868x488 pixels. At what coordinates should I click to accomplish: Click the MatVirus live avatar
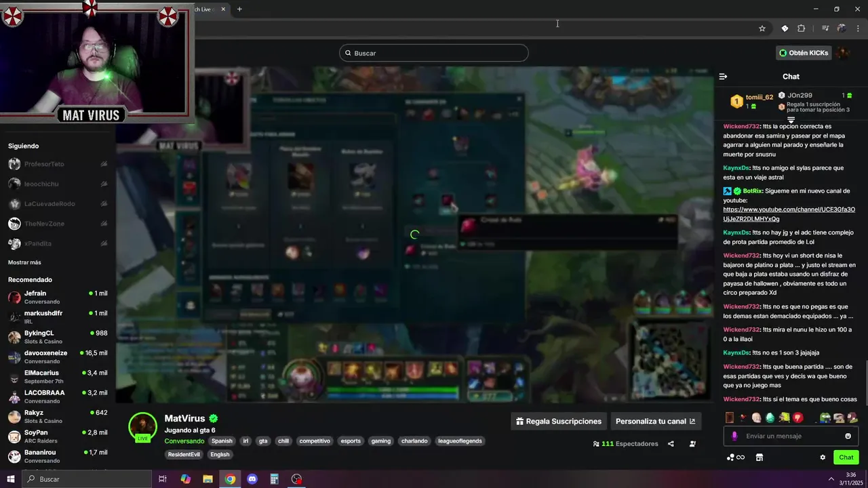(x=142, y=427)
